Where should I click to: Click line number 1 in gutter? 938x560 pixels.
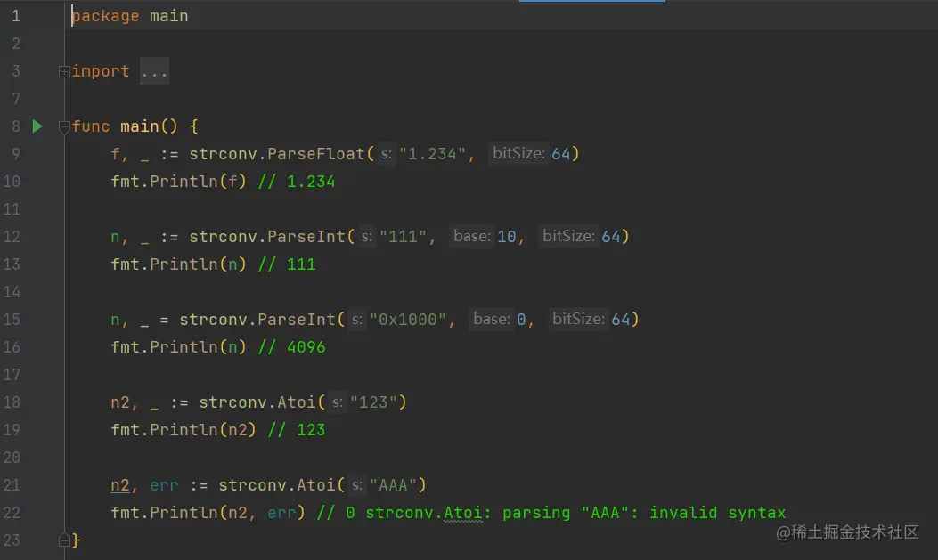coord(16,16)
